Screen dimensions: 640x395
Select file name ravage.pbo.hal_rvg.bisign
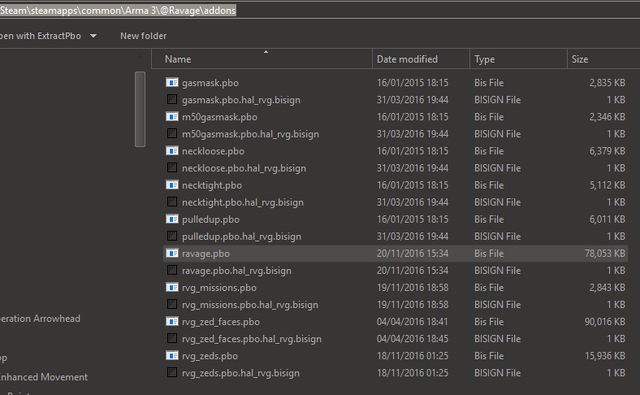click(x=237, y=271)
